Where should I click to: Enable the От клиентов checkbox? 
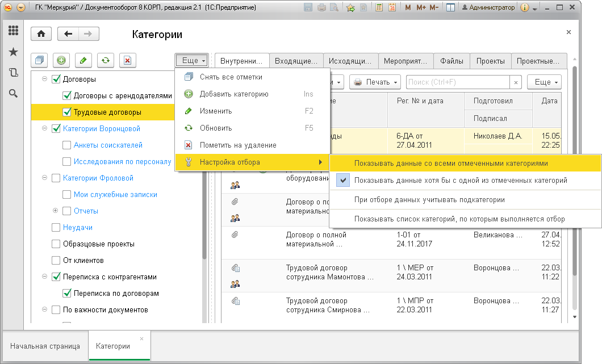(56, 260)
